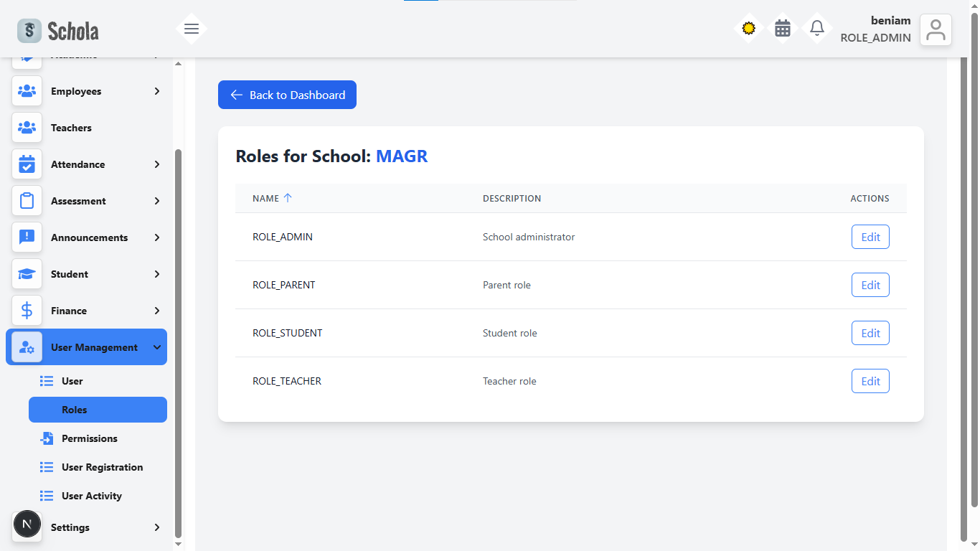Edit the ROLE_ADMIN role
The height and width of the screenshot is (551, 980).
870,237
